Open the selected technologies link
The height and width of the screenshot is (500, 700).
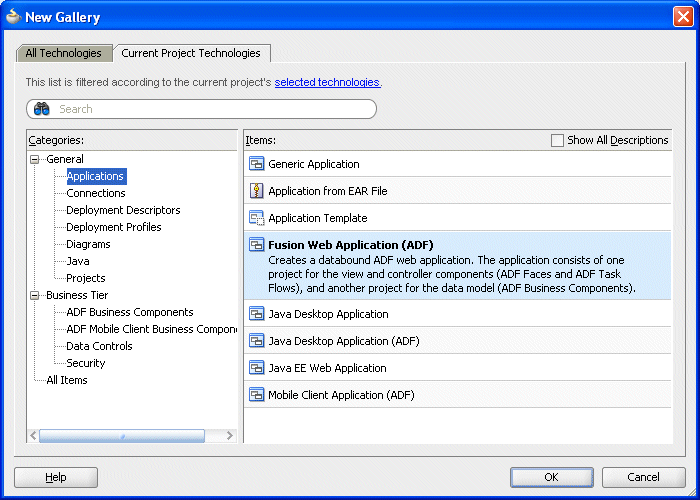pos(327,82)
